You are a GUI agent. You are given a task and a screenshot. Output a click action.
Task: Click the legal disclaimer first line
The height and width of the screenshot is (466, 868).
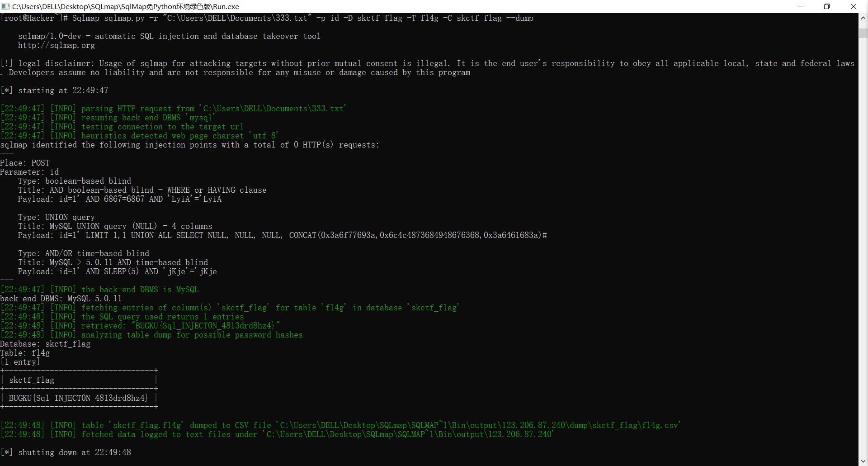pyautogui.click(x=427, y=63)
